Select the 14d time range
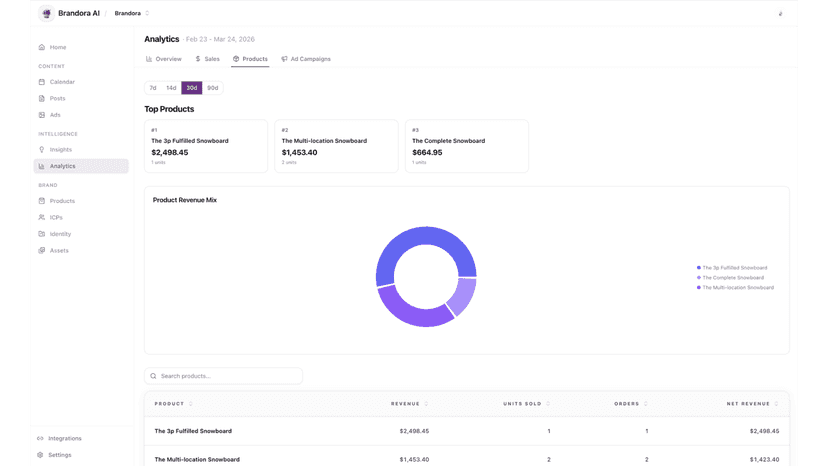 (171, 88)
